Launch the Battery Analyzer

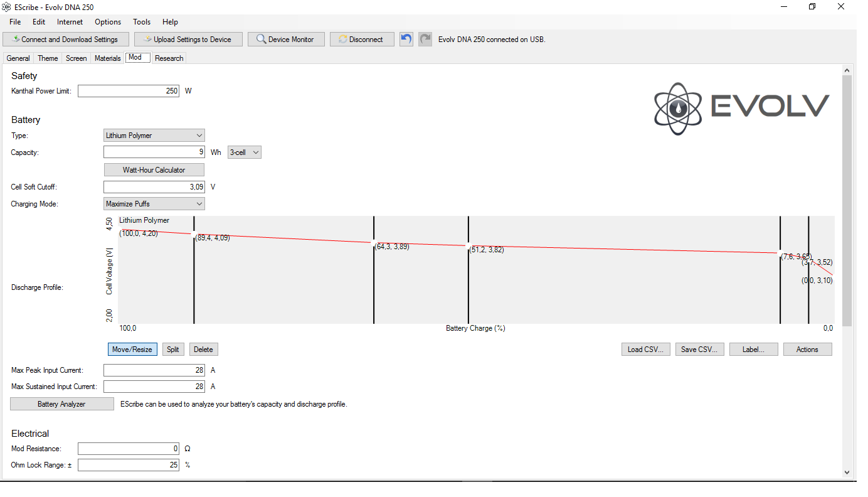[61, 404]
